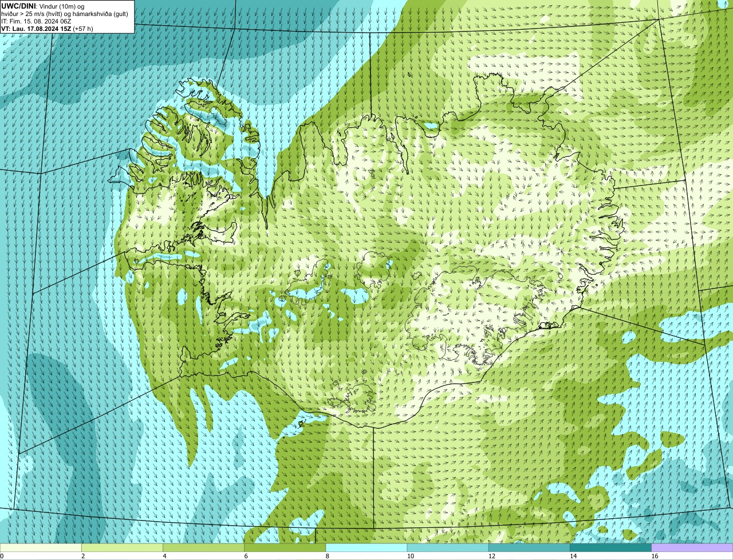Click the light green 2–4 m/s legend swatch
Screen dimensions: 733x560
coord(122,547)
